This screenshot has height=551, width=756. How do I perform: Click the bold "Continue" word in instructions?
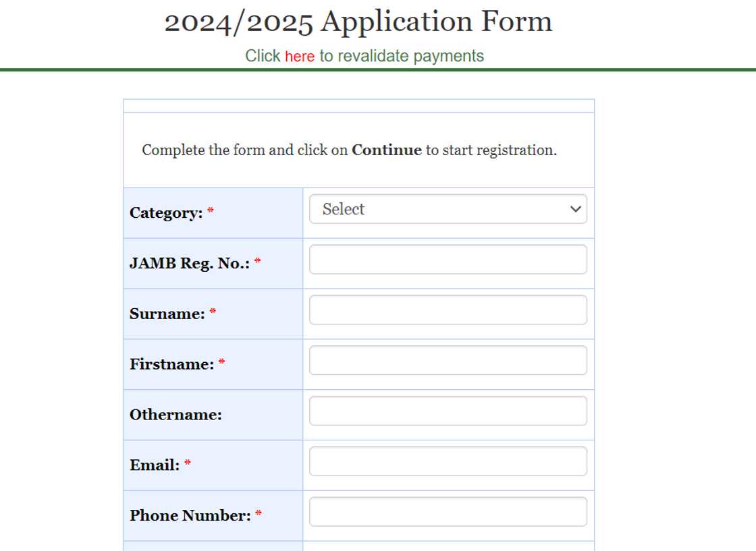(x=387, y=150)
